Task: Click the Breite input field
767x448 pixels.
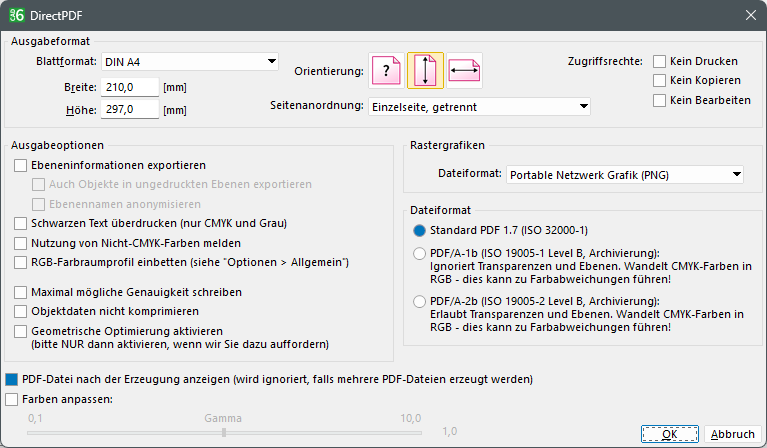Action: [130, 87]
